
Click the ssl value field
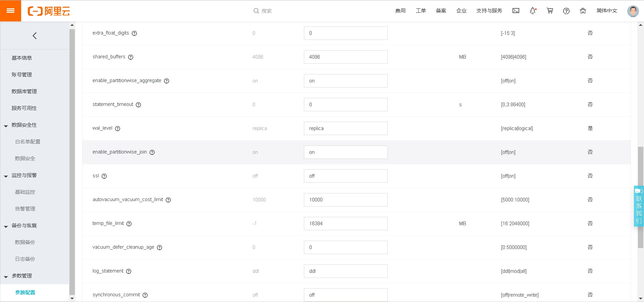[346, 176]
